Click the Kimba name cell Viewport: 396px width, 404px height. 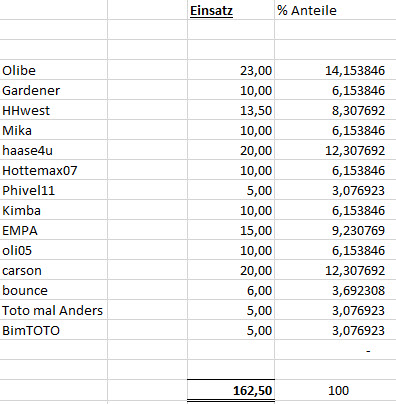[x=54, y=210]
